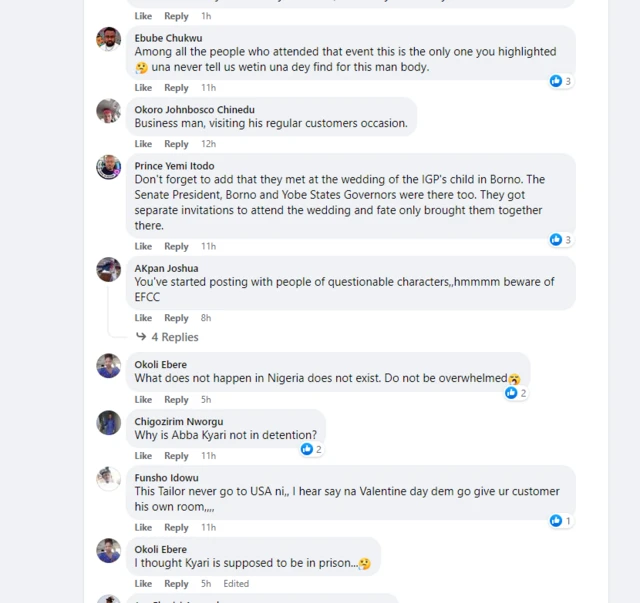Open Okoro Johnbosco Chinedu's avatar picture
Screen dimensions: 640x603
point(108,111)
